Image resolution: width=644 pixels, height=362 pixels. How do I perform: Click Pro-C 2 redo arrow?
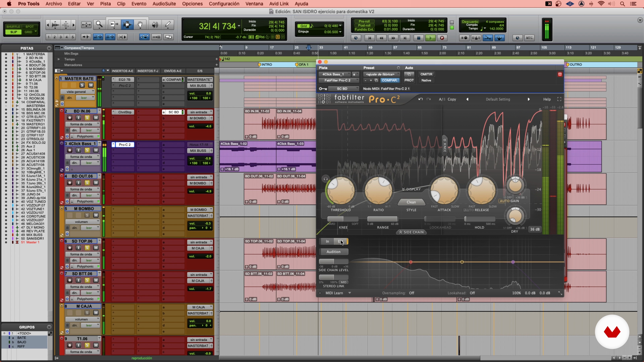429,99
